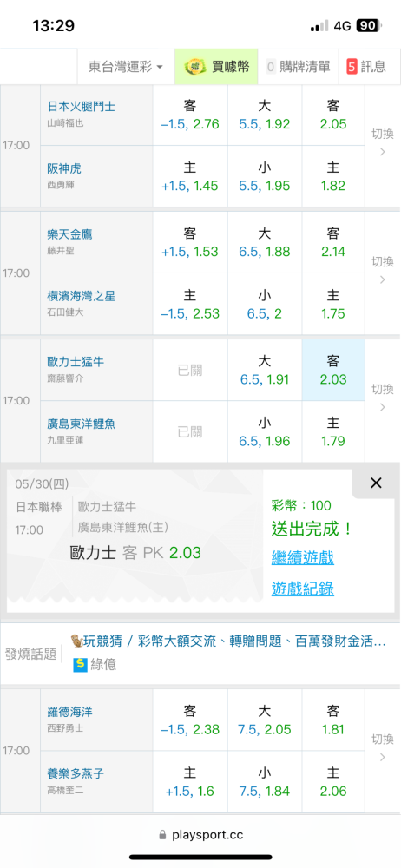Select 阪神虎 主 +1.5, 1.45 cell
The height and width of the screenshot is (868, 401).
[x=190, y=176]
